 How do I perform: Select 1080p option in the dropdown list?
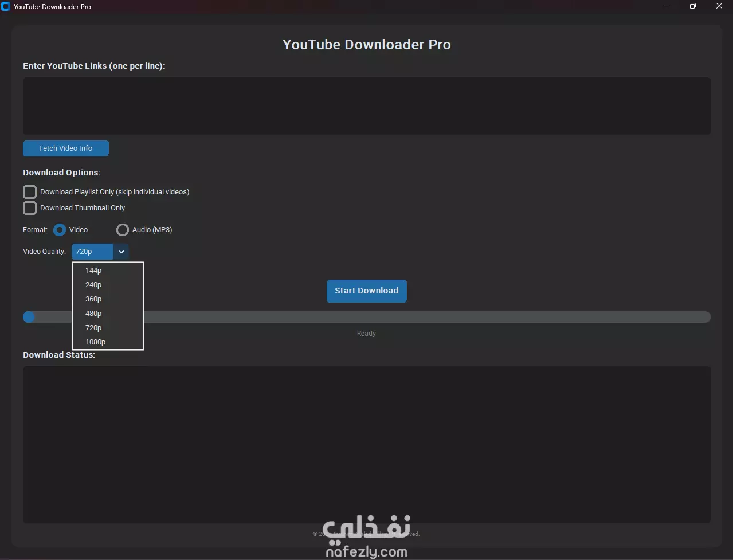[108, 342]
